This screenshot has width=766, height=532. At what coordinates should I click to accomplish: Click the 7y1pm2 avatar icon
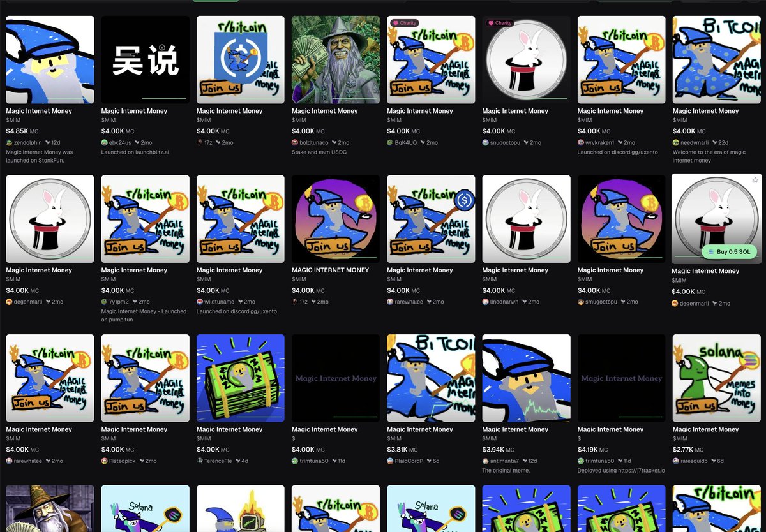click(x=105, y=302)
